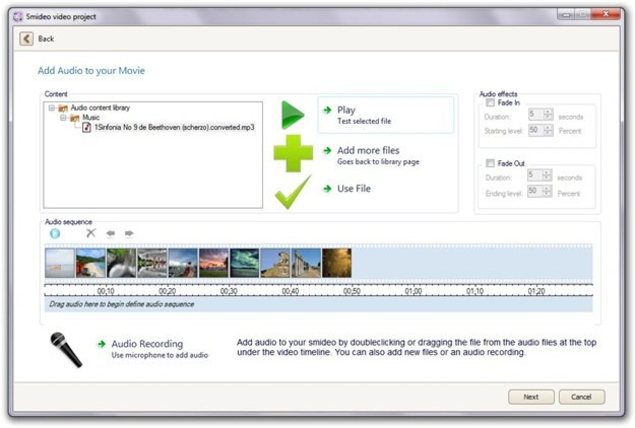Enable the Fade In checkbox
This screenshot has width=635, height=428.
(x=490, y=103)
